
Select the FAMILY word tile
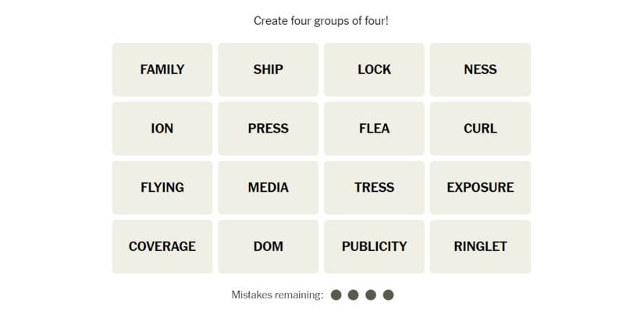tap(162, 69)
